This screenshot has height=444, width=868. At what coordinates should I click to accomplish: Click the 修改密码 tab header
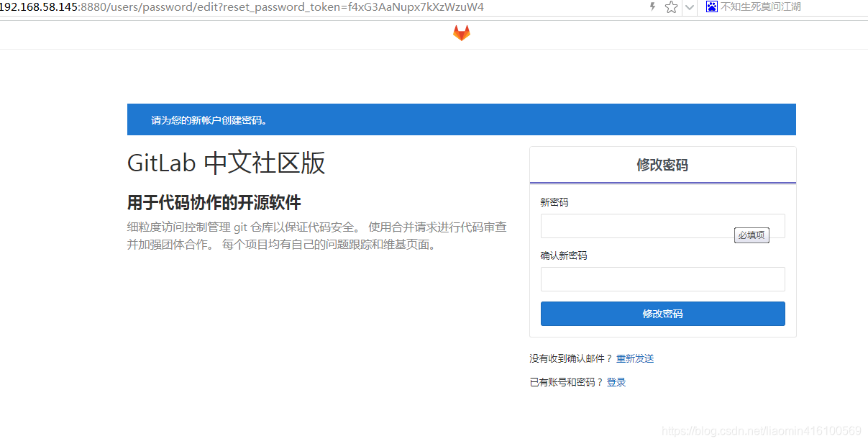tap(662, 165)
